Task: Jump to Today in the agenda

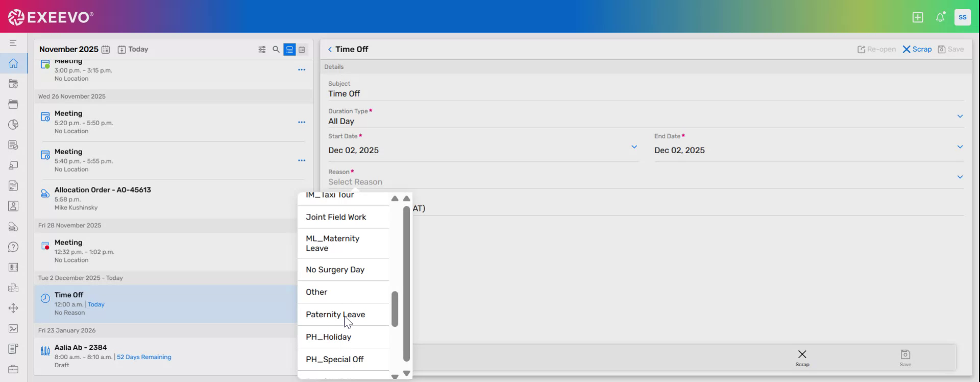Action: (x=133, y=50)
